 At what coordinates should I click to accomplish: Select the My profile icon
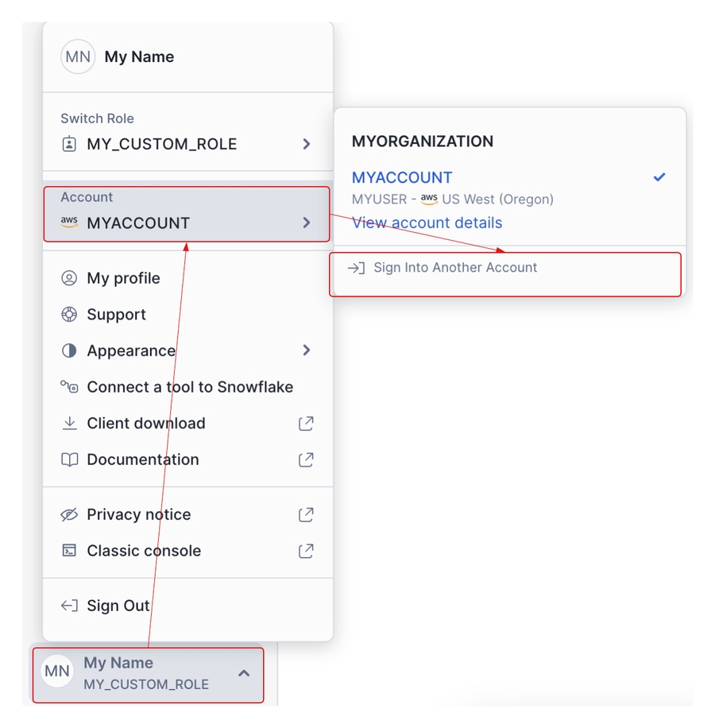tap(70, 278)
